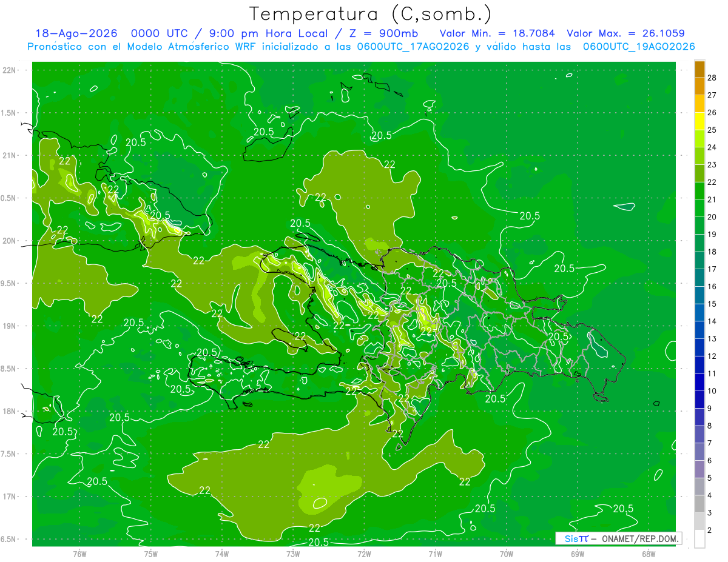The height and width of the screenshot is (562, 728).
Task: Click longitude axis label "73W"
Action: [293, 554]
